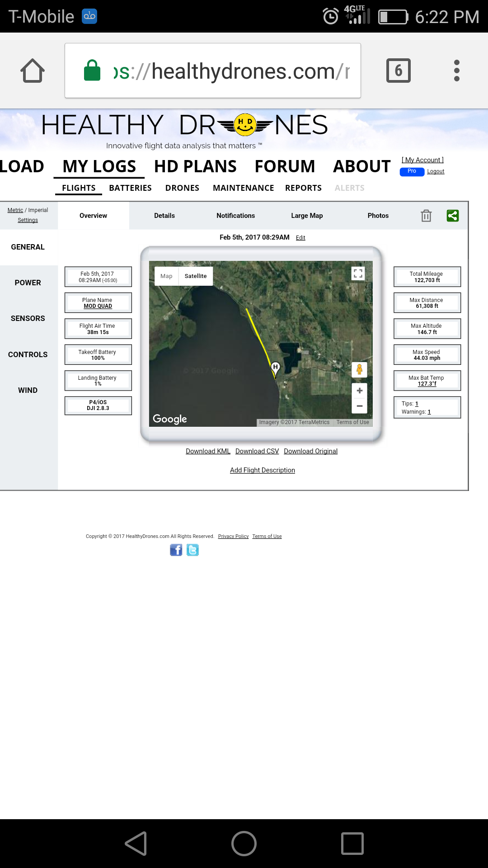Share flight with the green share icon
The width and height of the screenshot is (488, 868).
453,216
